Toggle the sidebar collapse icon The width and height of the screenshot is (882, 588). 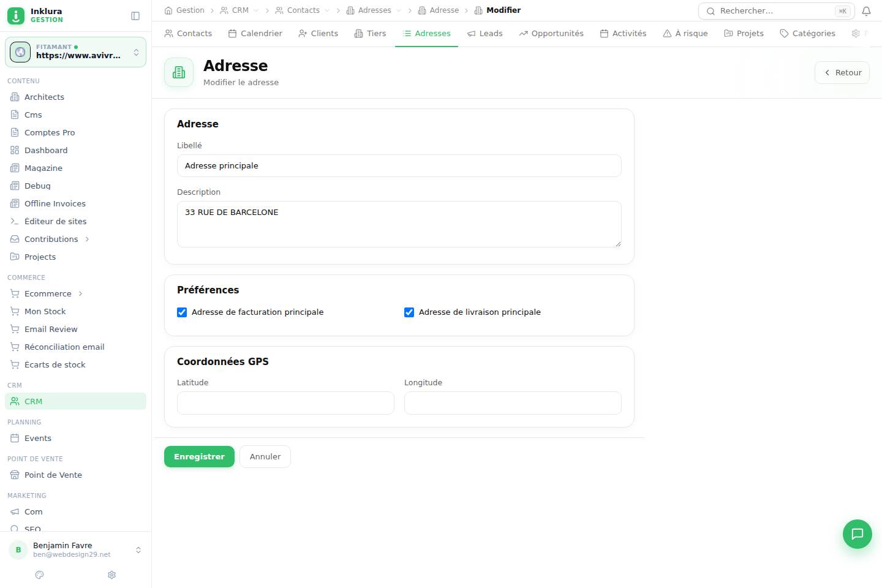tap(135, 16)
